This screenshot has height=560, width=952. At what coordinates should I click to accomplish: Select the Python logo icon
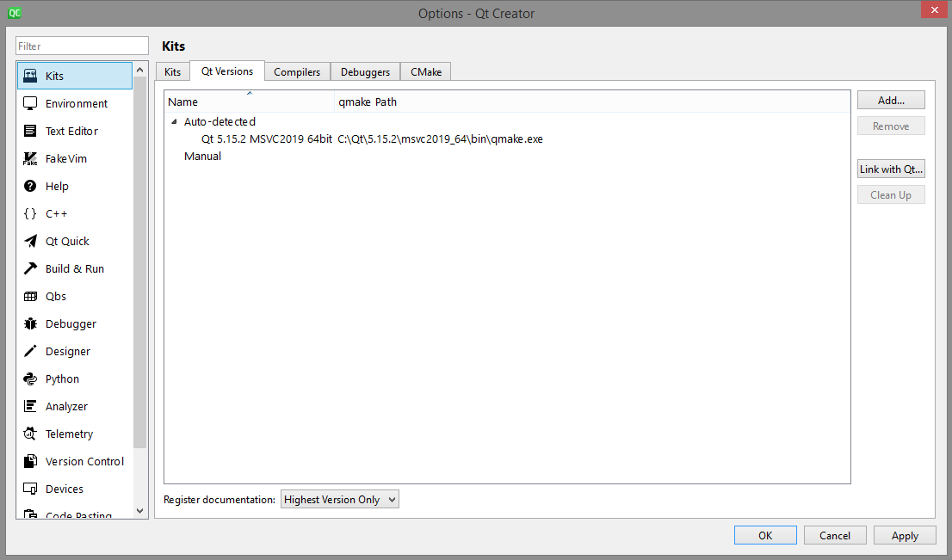[x=30, y=378]
